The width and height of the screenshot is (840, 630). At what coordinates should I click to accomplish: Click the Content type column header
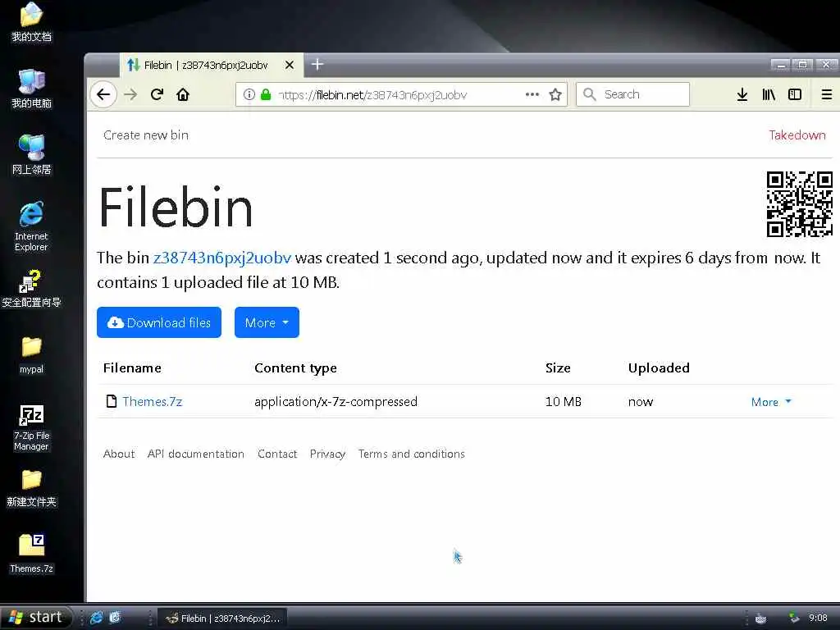(x=295, y=368)
